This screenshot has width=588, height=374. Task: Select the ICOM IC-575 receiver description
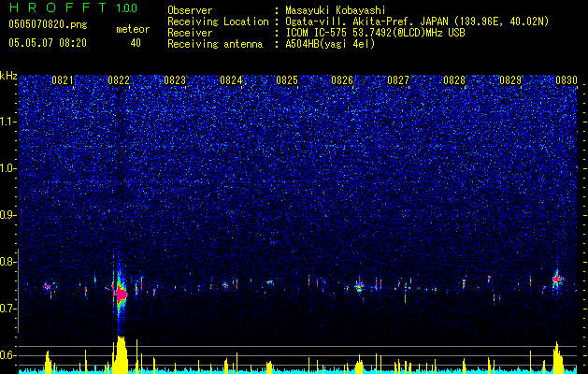[375, 33]
